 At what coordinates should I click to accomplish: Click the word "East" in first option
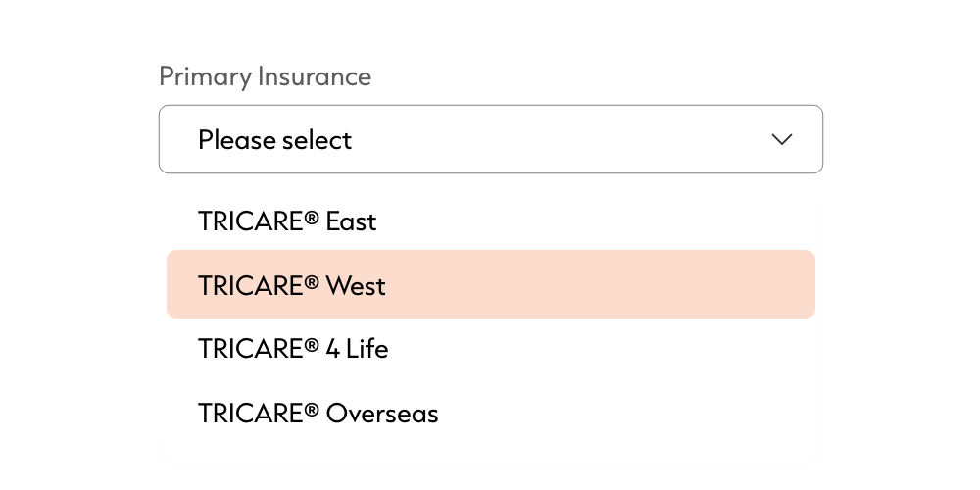coord(351,221)
